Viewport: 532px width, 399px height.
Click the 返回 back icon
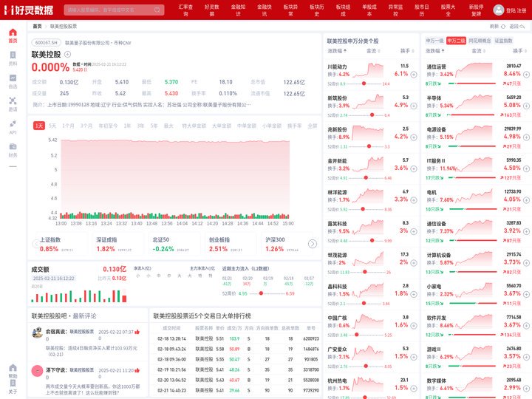[522, 26]
